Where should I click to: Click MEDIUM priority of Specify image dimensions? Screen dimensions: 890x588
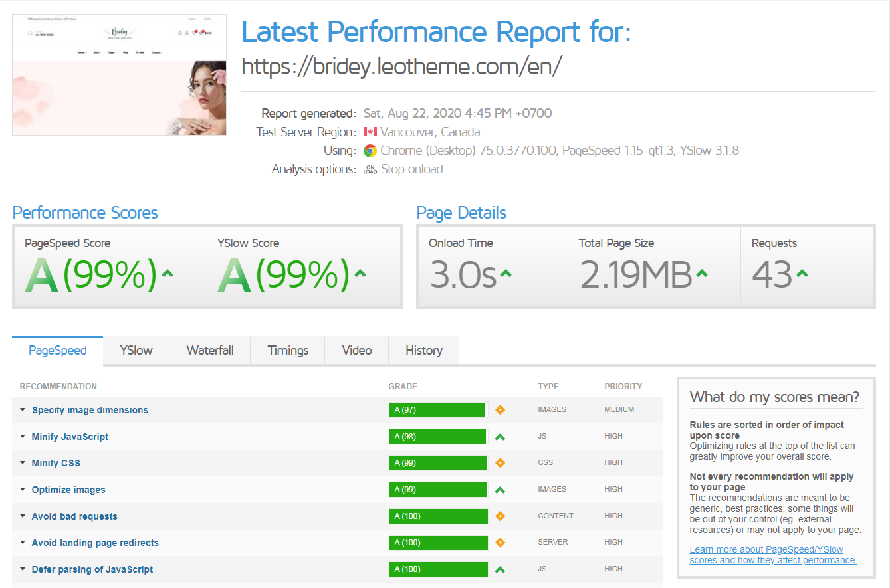(x=619, y=410)
